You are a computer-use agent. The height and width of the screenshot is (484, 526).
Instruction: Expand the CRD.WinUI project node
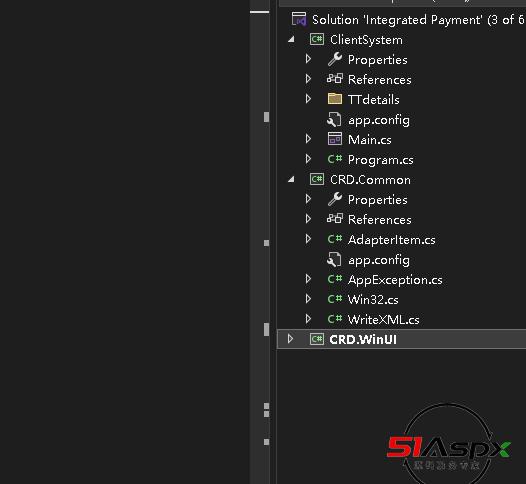point(291,339)
